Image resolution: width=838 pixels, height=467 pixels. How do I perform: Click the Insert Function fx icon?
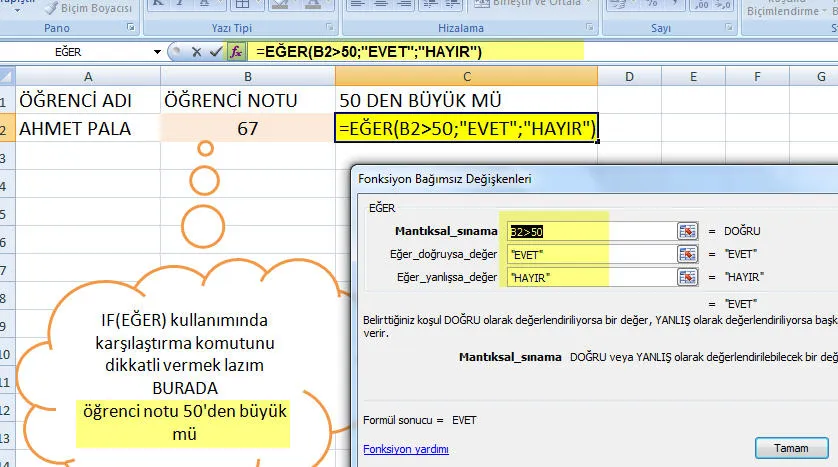[x=235, y=51]
